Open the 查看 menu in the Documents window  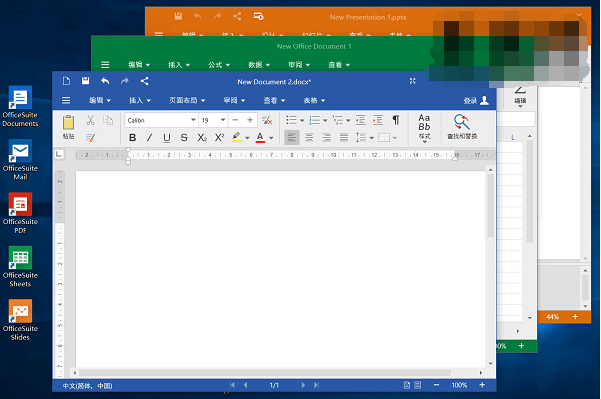pos(274,100)
